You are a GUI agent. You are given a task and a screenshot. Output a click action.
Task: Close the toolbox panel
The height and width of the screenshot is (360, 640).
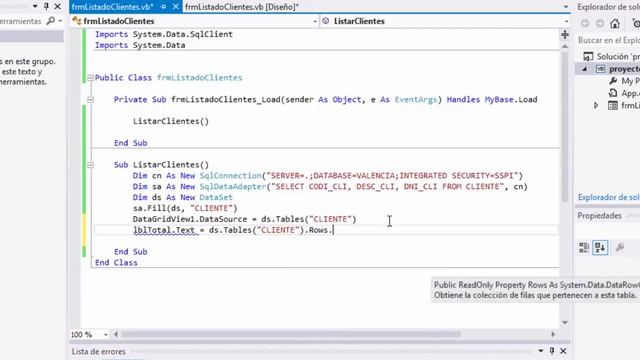click(x=58, y=6)
